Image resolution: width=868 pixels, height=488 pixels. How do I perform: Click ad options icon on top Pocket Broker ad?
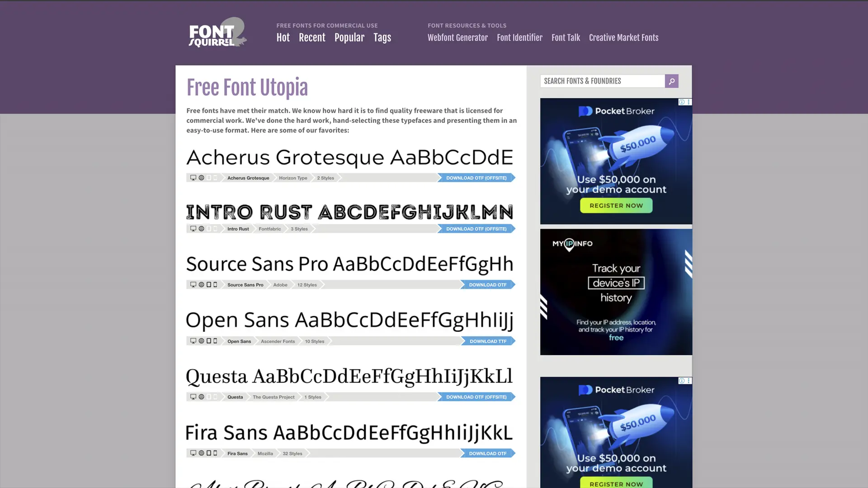(689, 102)
